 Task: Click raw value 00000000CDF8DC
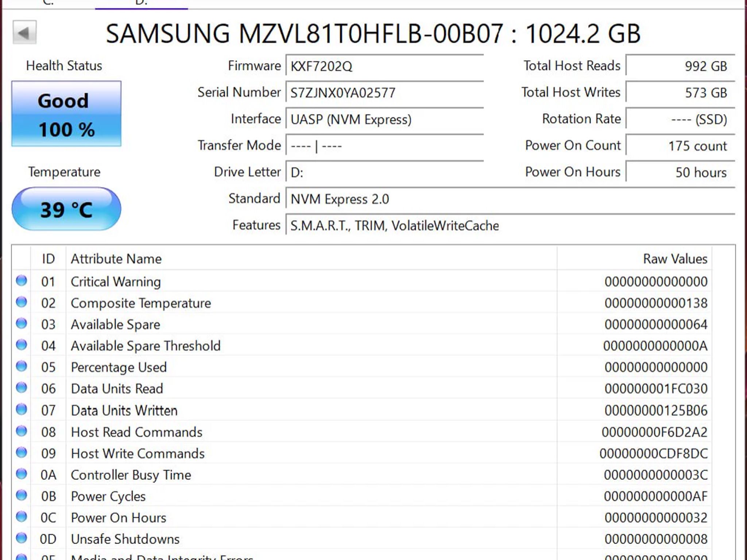[x=654, y=453]
